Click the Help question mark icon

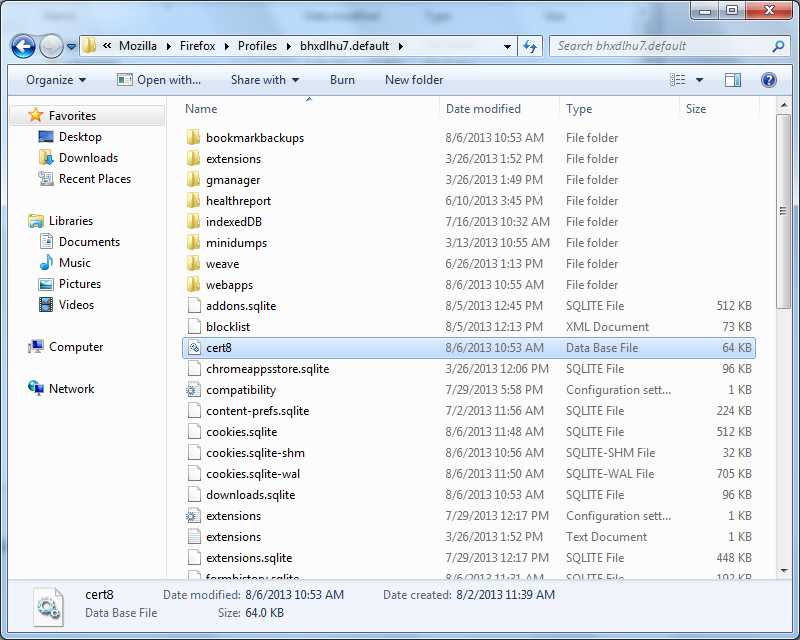coord(768,80)
